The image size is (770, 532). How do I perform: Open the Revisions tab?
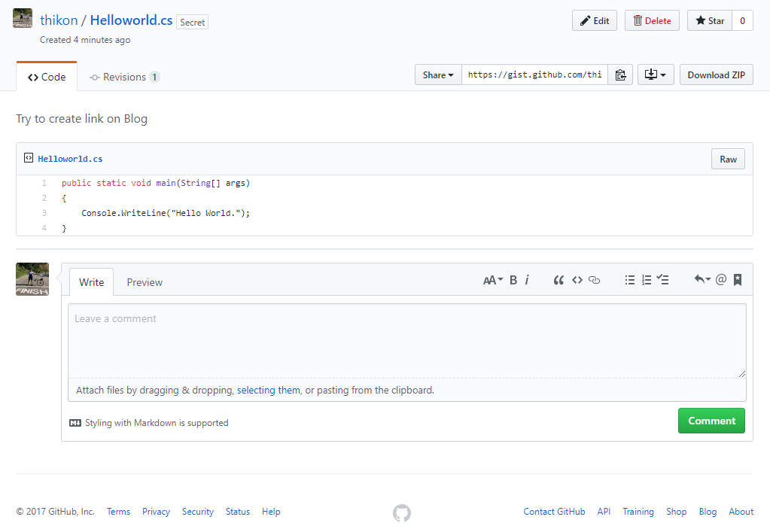[123, 76]
